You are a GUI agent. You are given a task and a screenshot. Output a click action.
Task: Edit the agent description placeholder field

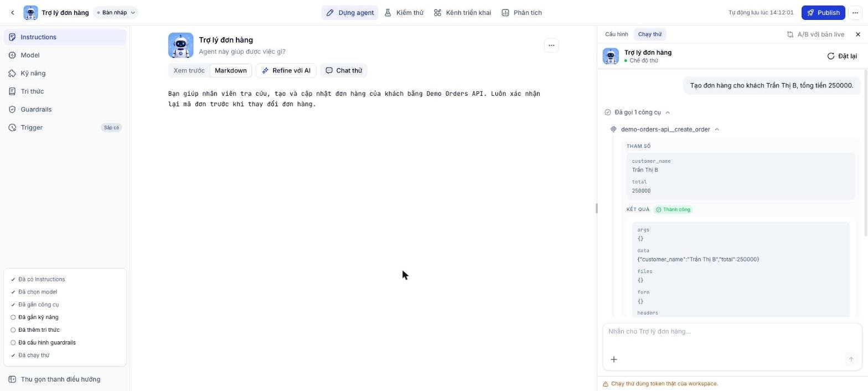pos(242,52)
